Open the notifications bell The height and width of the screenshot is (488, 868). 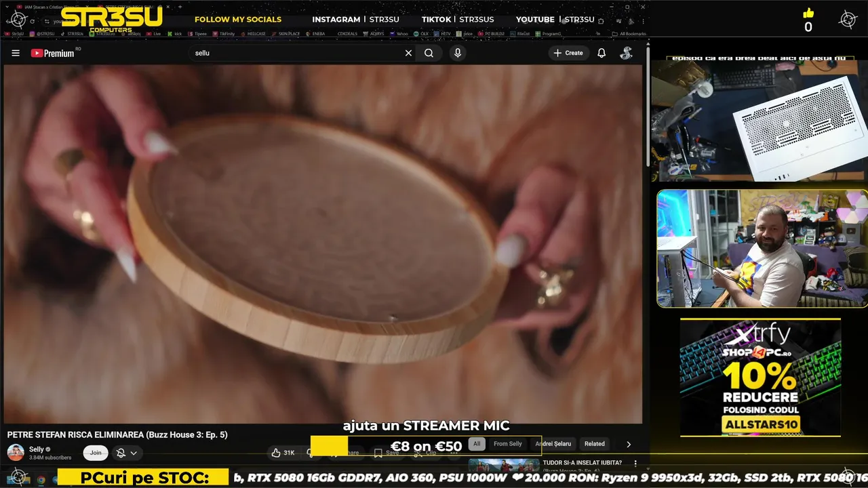pyautogui.click(x=601, y=53)
